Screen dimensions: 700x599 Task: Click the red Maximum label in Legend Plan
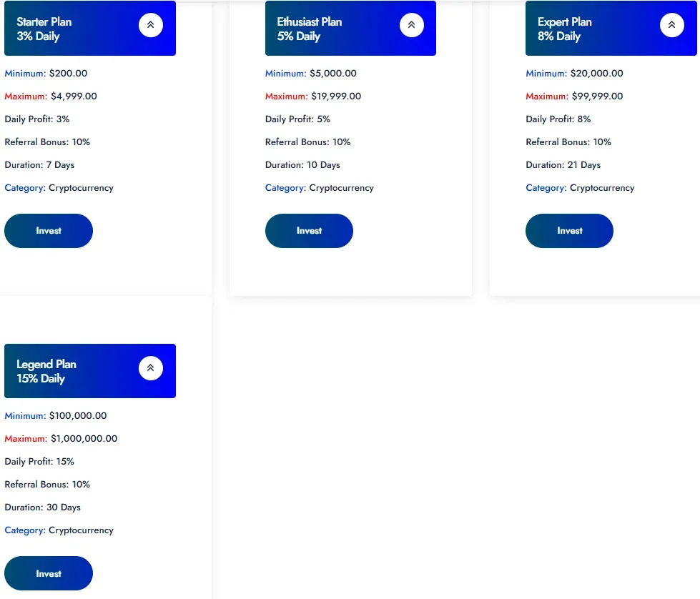point(26,439)
